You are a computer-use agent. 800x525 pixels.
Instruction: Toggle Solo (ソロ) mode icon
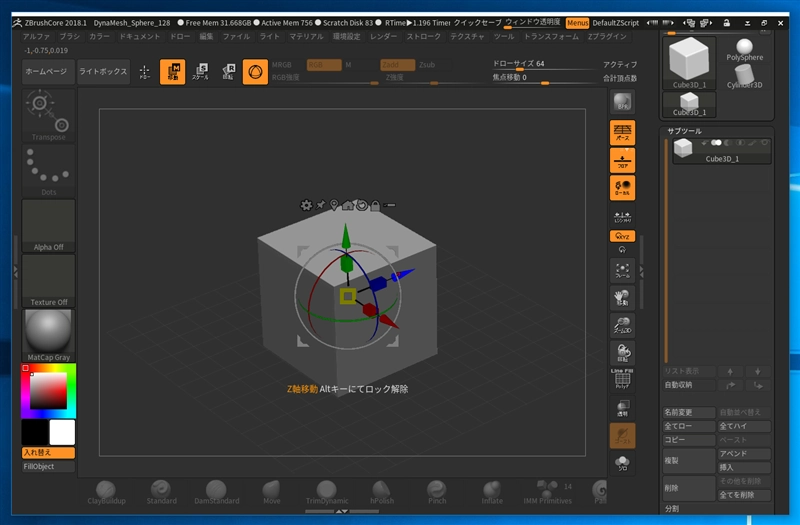coord(622,463)
